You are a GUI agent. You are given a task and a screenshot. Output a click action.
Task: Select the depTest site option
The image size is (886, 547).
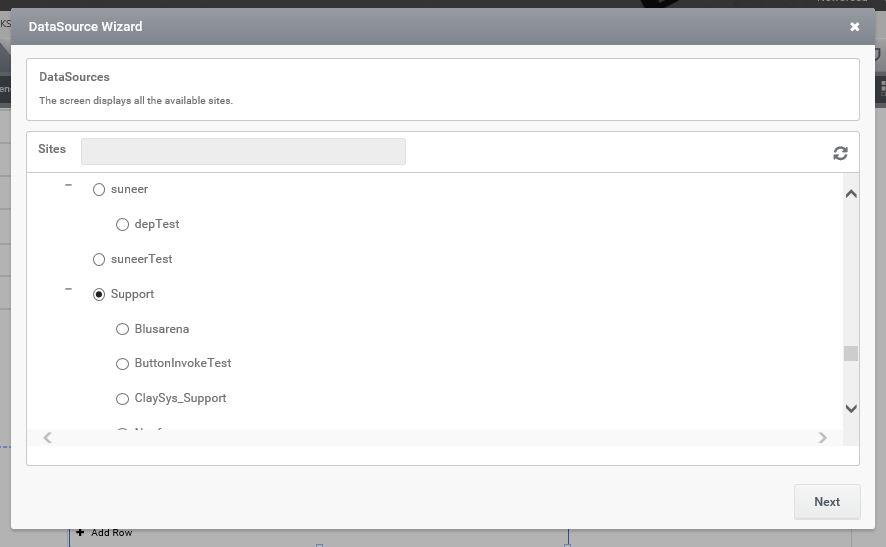[x=122, y=224]
